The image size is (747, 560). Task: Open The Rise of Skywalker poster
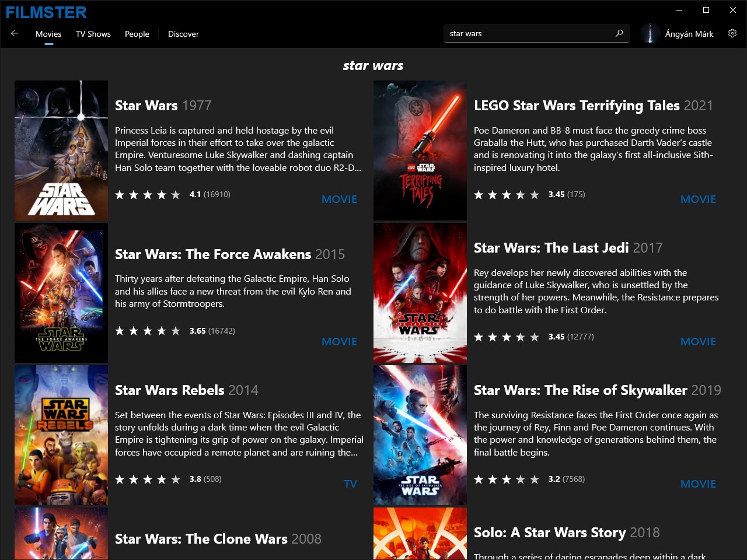[420, 435]
